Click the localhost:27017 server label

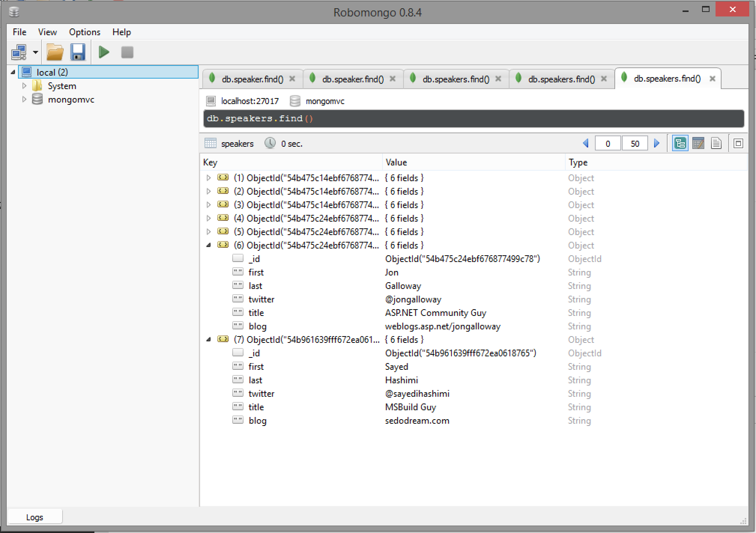250,101
